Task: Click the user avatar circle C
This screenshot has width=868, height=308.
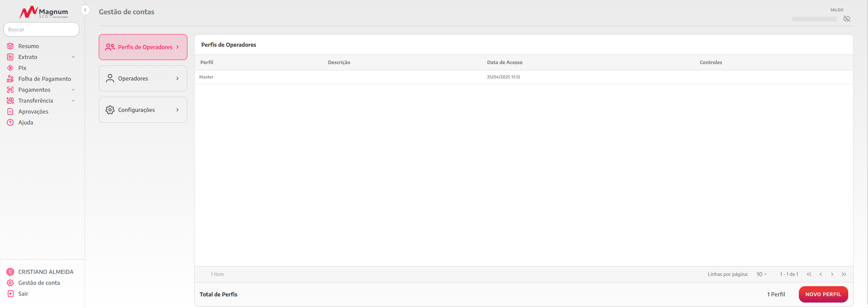Action: coord(10,272)
